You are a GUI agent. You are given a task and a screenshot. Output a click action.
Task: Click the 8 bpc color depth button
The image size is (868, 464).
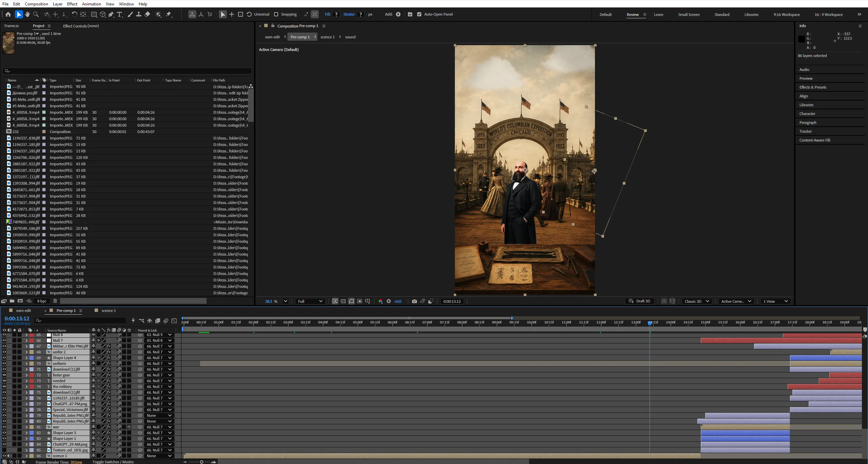pos(42,301)
